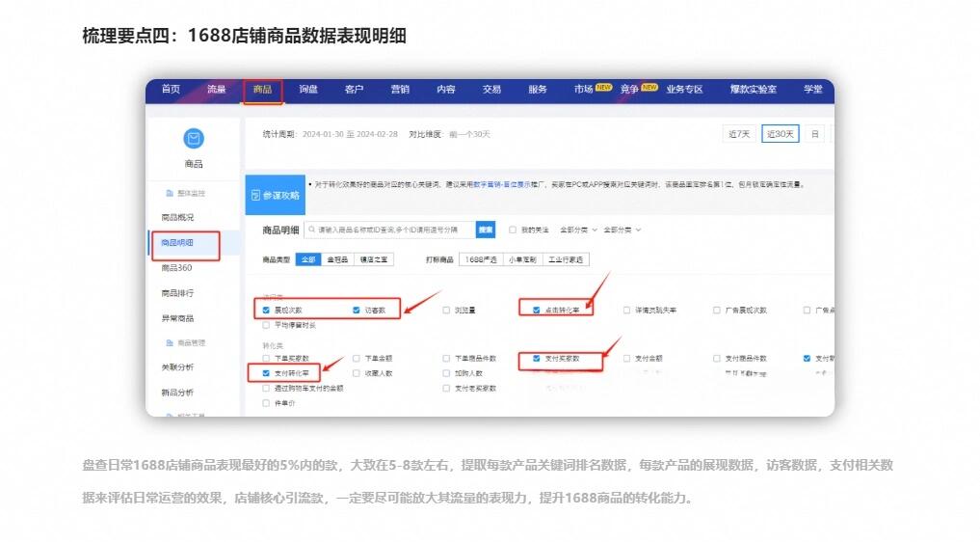Check 通过购物车支付的金额 option
The width and height of the screenshot is (980, 542).
(x=266, y=388)
